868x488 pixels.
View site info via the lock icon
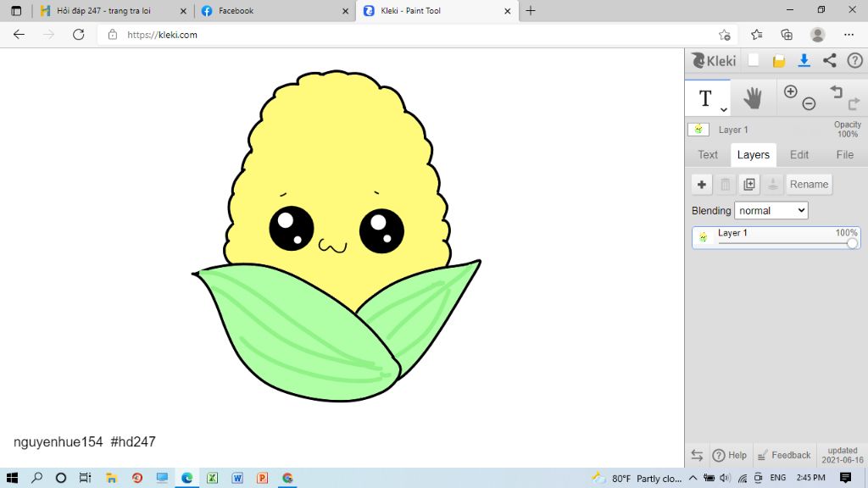(x=113, y=35)
